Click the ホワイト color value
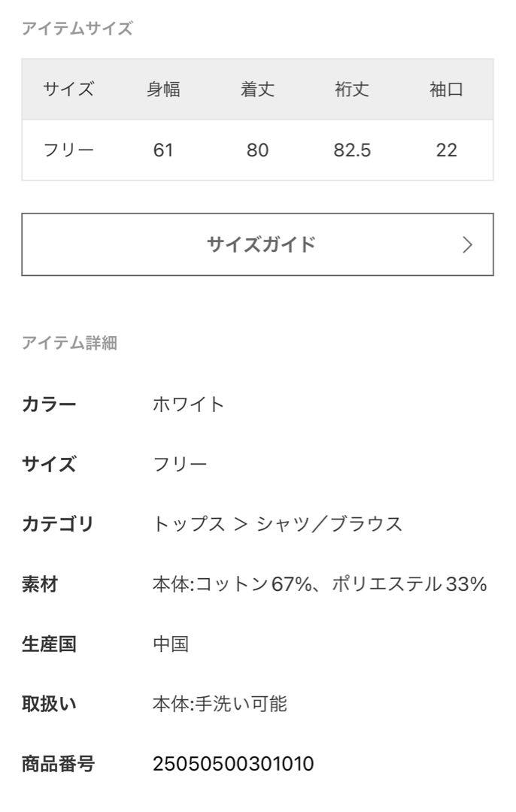The height and width of the screenshot is (812, 516). tap(189, 404)
